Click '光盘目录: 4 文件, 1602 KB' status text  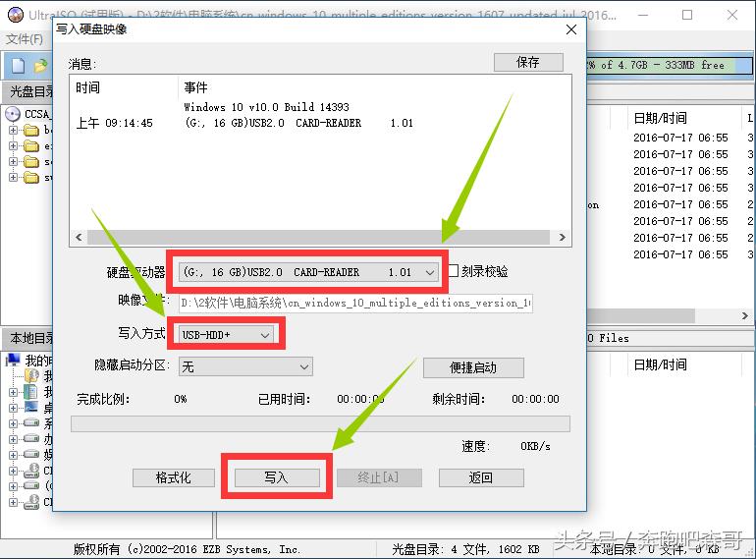point(465,549)
